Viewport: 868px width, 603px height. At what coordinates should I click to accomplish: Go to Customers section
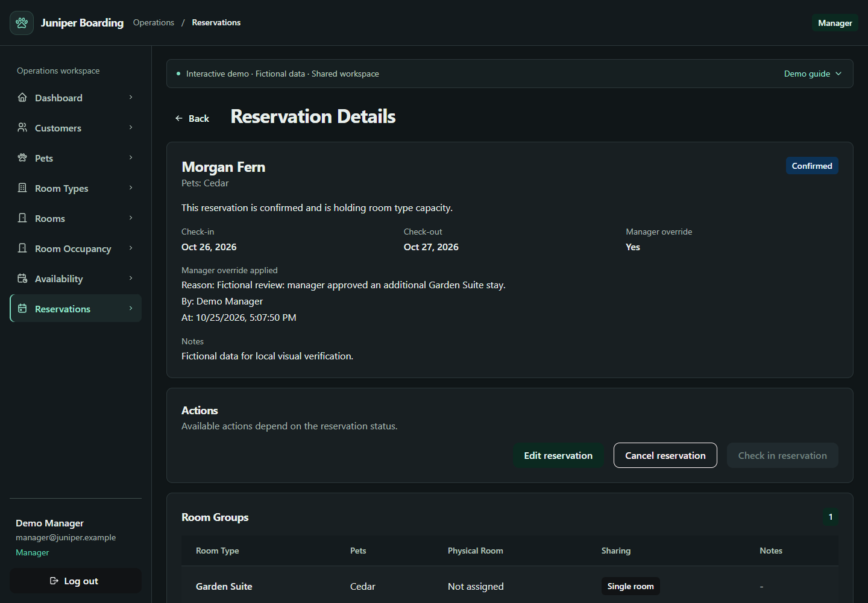(76, 127)
